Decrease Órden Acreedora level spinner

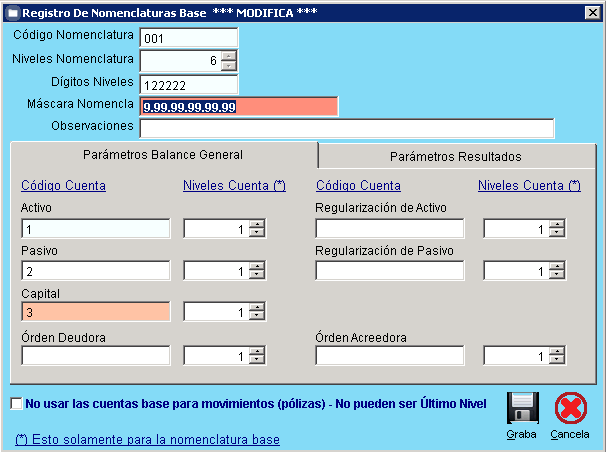click(x=557, y=360)
